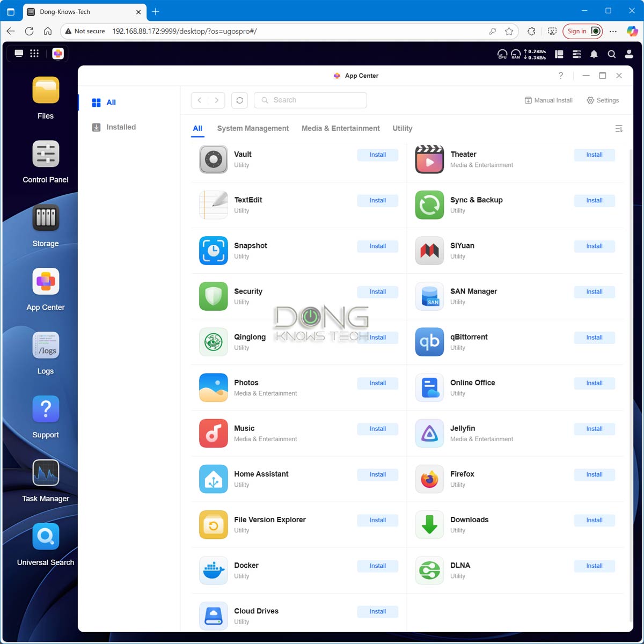Select the System Management tab
This screenshot has height=644, width=644.
[253, 128]
